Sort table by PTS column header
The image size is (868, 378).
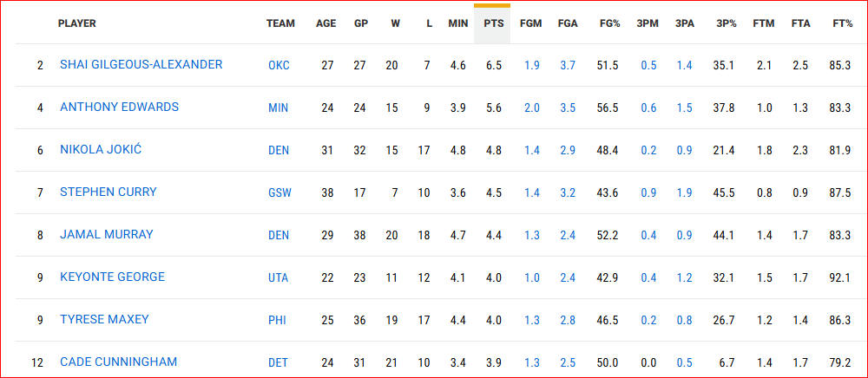point(492,23)
